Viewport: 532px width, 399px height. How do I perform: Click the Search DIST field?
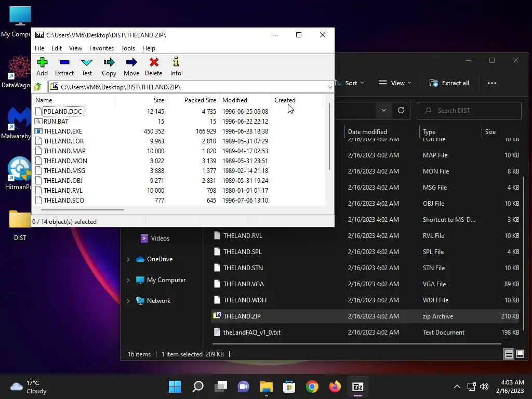[469, 110]
